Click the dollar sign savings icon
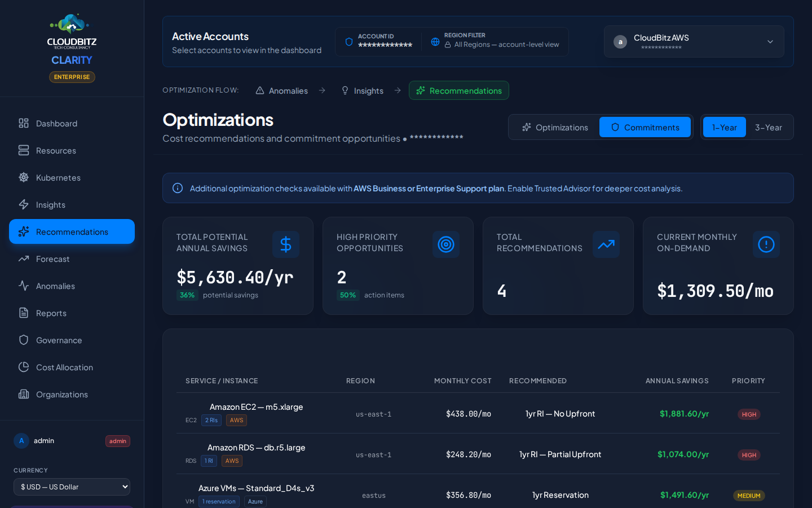 pyautogui.click(x=286, y=244)
